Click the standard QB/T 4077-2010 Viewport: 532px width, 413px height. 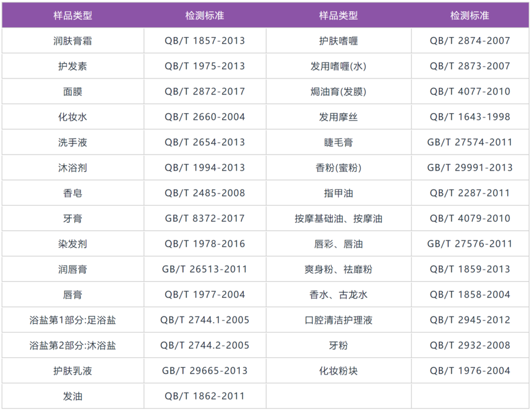tap(470, 92)
